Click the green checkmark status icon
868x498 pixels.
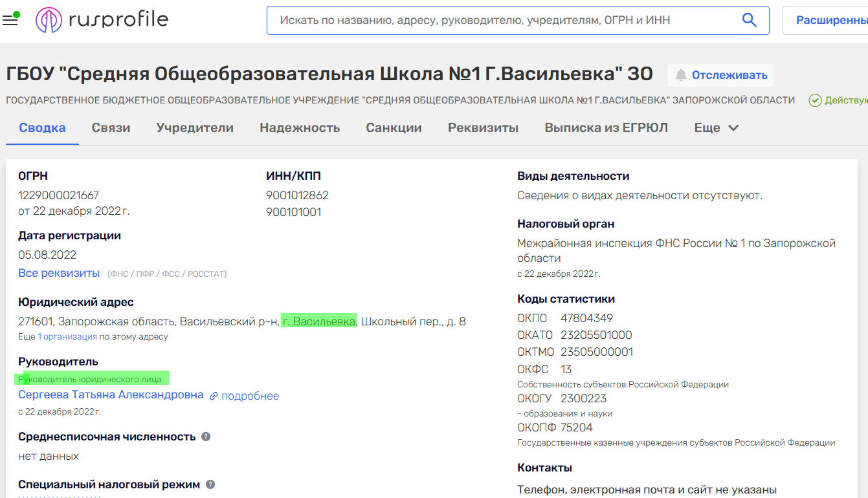click(815, 100)
